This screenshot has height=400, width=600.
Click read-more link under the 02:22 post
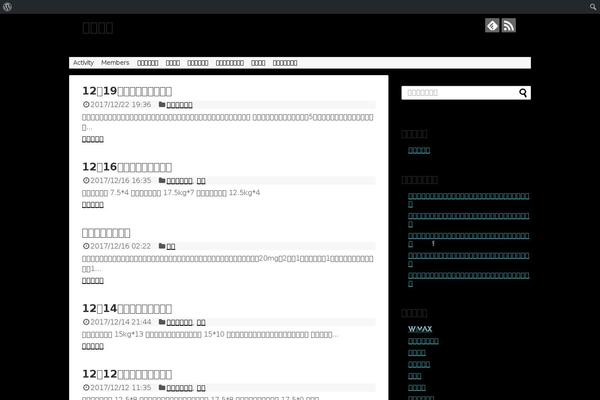click(93, 281)
